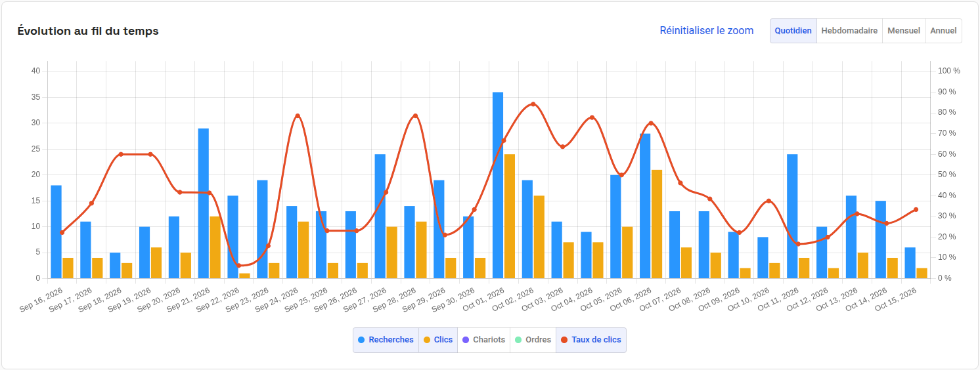The image size is (980, 370).
Task: Click the Sep 22, 2026 click-rate line point
Action: pos(239,266)
